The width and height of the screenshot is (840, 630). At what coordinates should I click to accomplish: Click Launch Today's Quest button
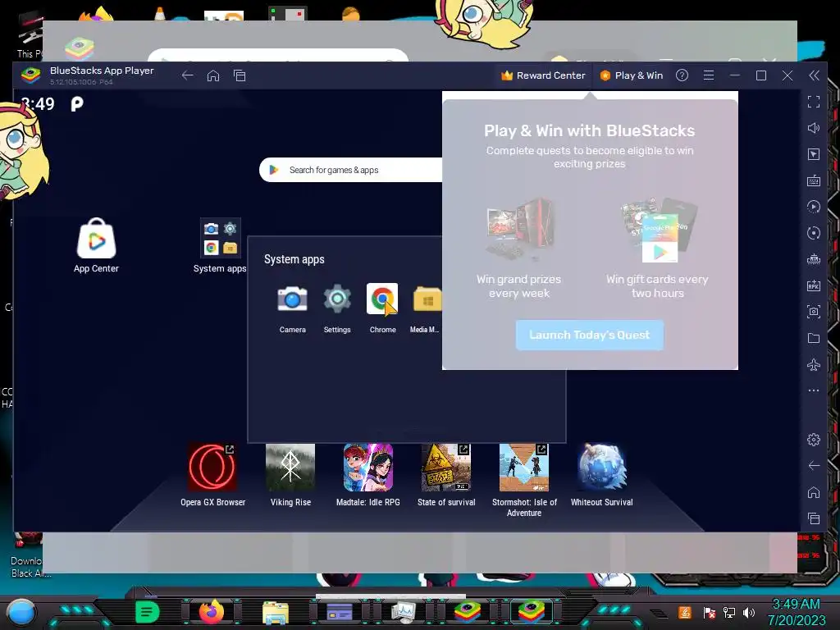pos(589,335)
